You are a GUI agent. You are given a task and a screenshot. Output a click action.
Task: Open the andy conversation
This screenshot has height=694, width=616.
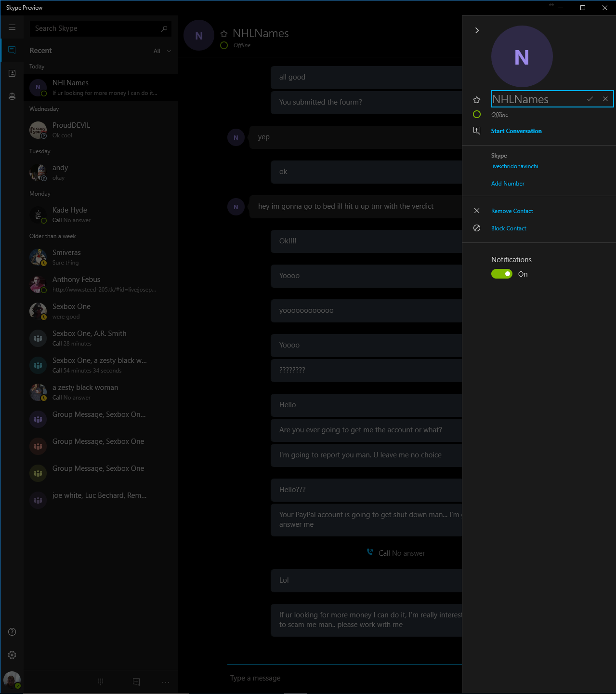(101, 172)
